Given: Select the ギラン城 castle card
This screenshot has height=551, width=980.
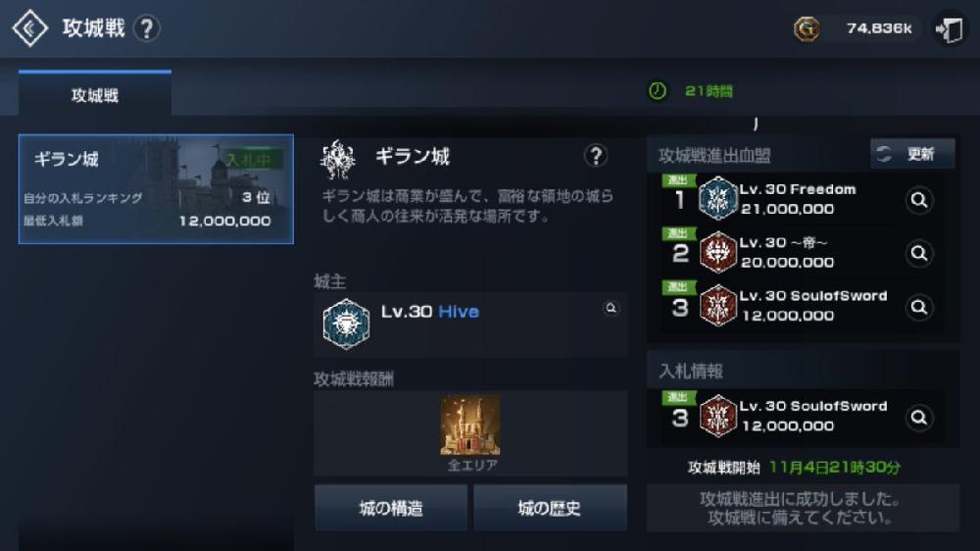Looking at the screenshot, I should (156, 189).
